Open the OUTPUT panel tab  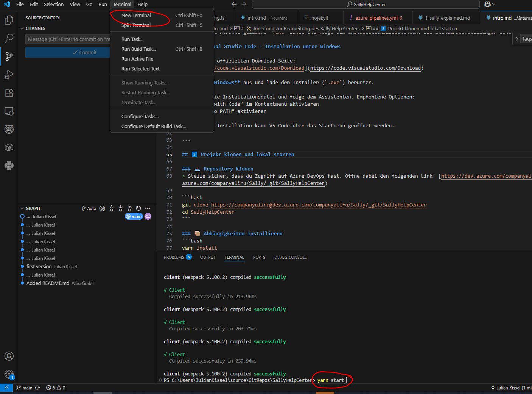point(208,257)
